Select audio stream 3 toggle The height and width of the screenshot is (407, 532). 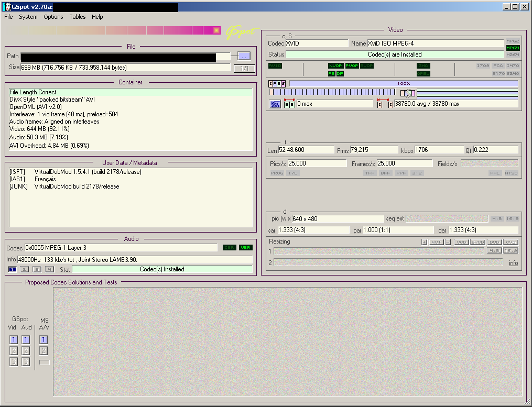point(37,269)
